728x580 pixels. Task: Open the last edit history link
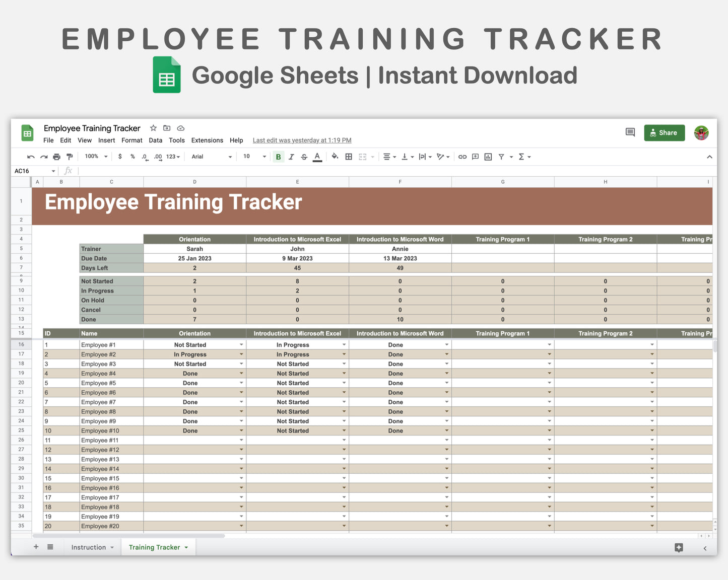(301, 140)
